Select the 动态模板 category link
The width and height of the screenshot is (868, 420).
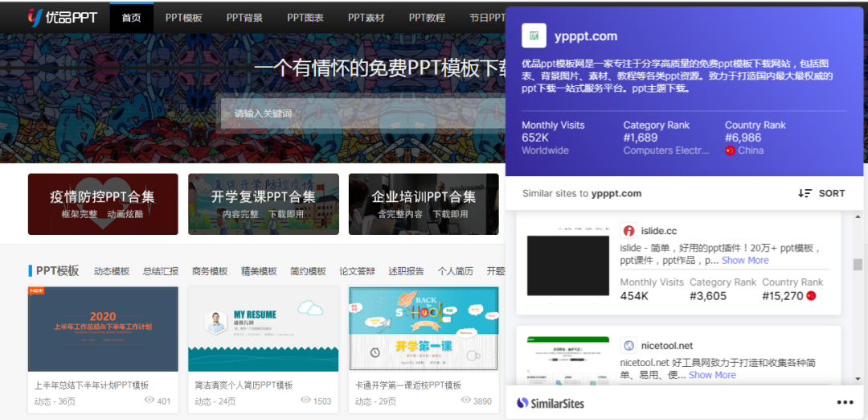tap(112, 271)
